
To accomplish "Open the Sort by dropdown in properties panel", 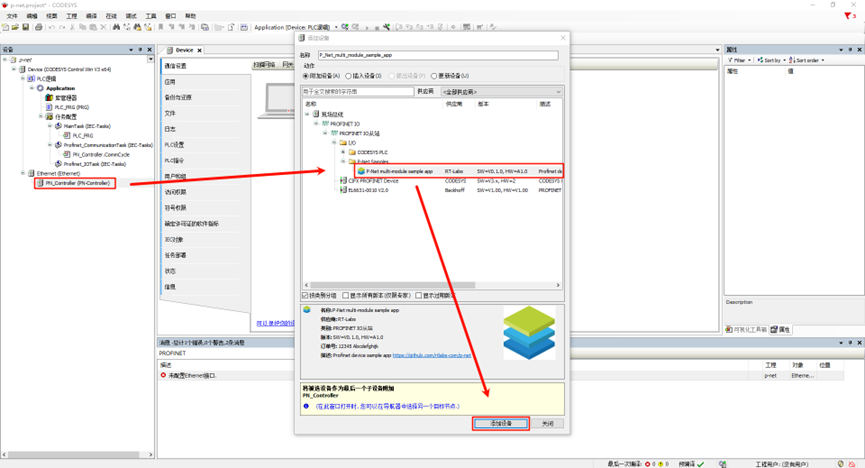I will click(x=771, y=60).
